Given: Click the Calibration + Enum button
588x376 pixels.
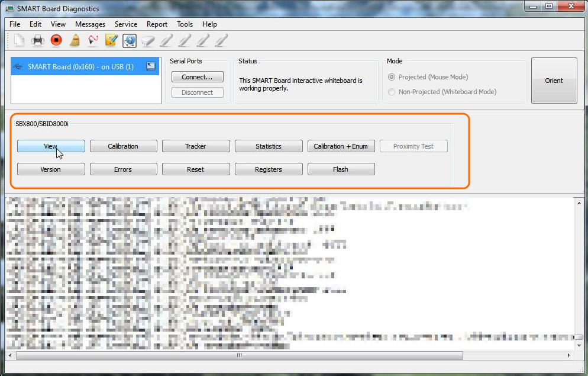Looking at the screenshot, I should 341,146.
